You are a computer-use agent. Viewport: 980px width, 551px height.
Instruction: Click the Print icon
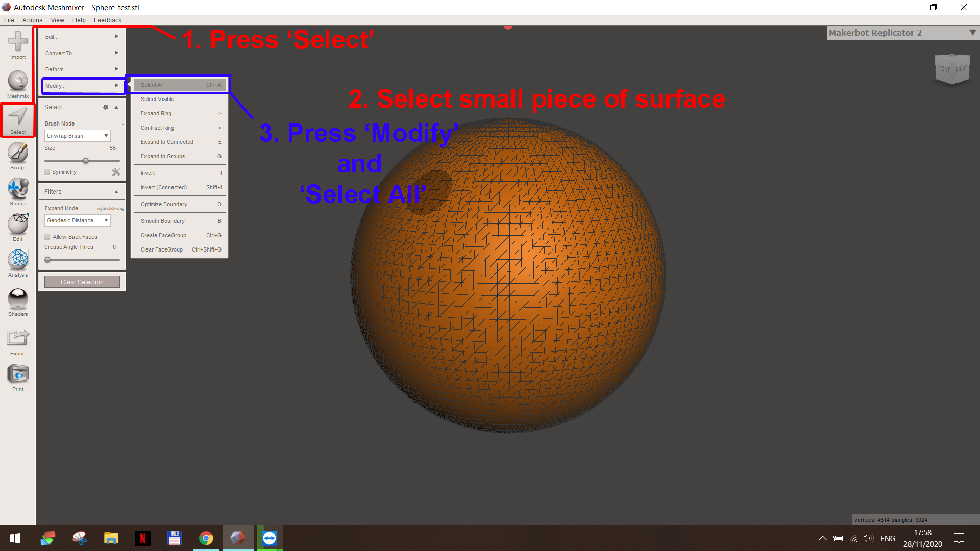18,377
